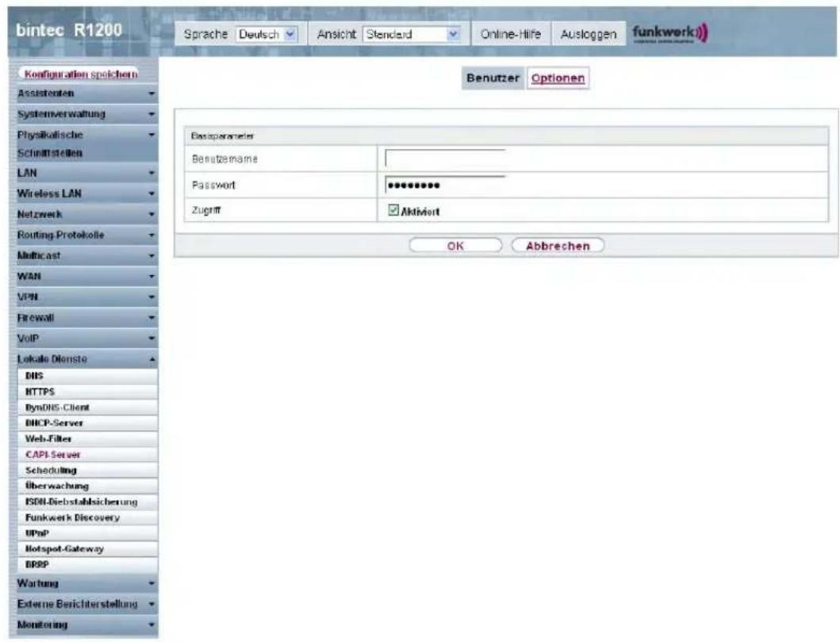Screen dimensions: 840x642
Task: Click the bintec R1200 logo
Action: pos(69,30)
